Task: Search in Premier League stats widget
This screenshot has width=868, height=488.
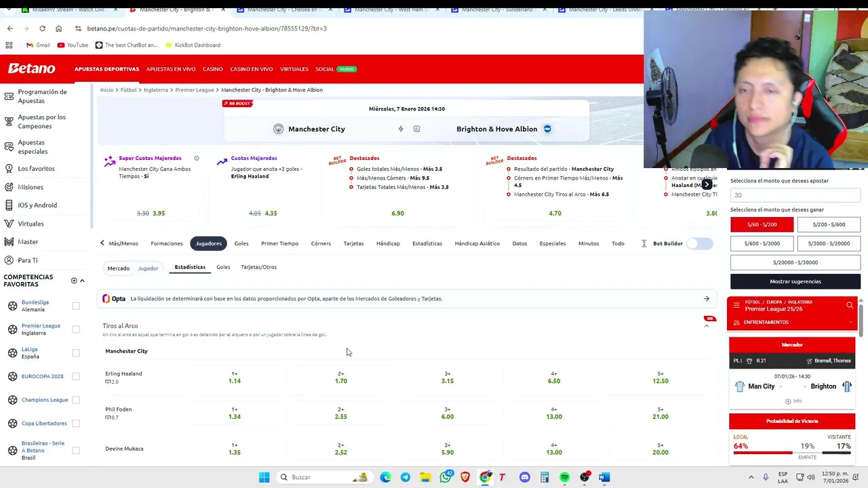Action: click(850, 306)
